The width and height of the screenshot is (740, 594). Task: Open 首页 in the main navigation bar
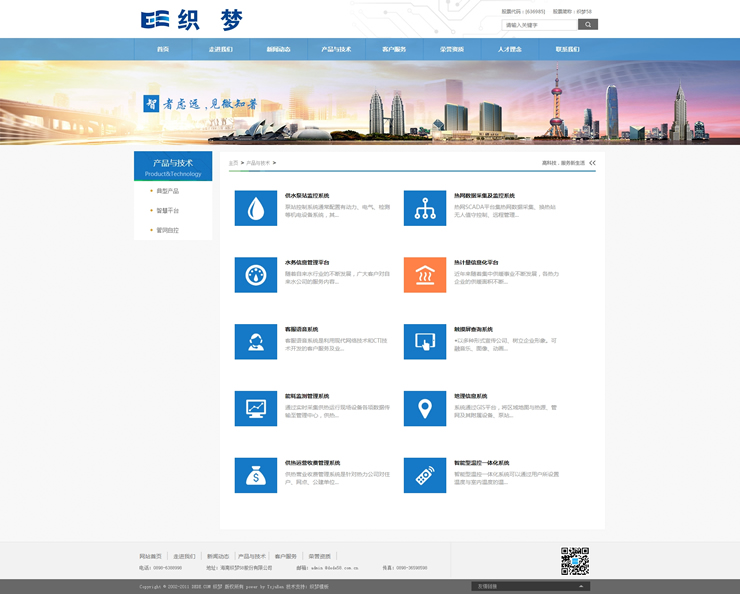(163, 49)
